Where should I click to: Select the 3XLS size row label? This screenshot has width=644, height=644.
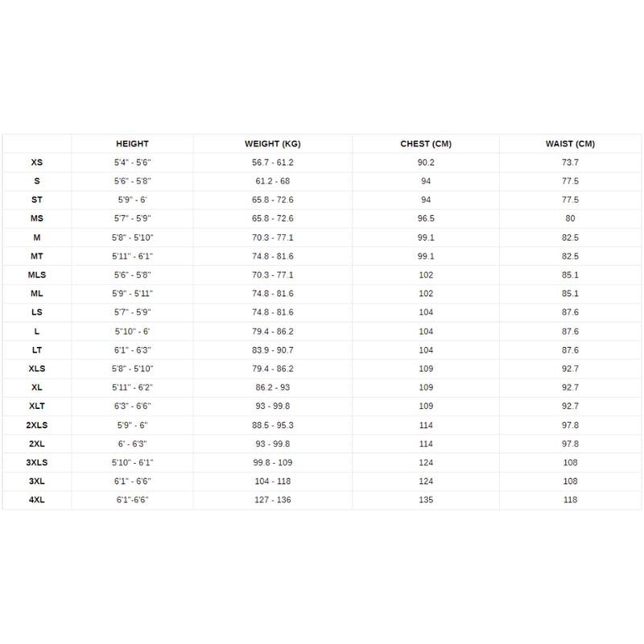click(37, 463)
